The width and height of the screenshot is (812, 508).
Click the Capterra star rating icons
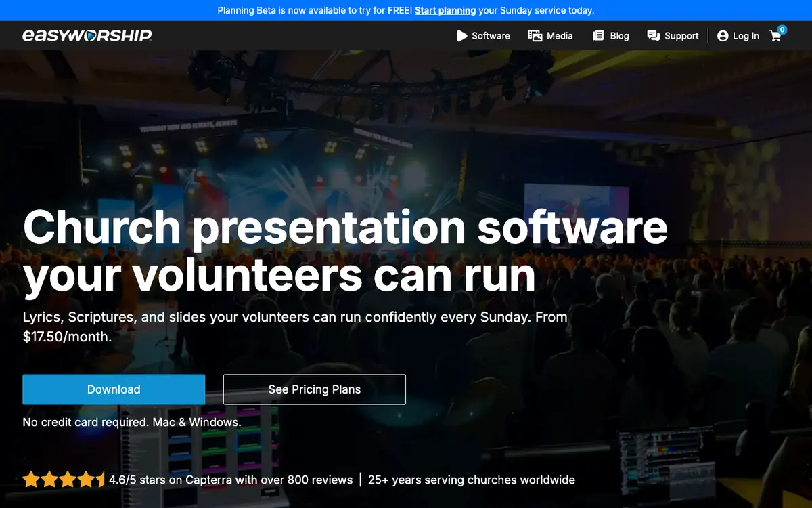click(x=64, y=480)
